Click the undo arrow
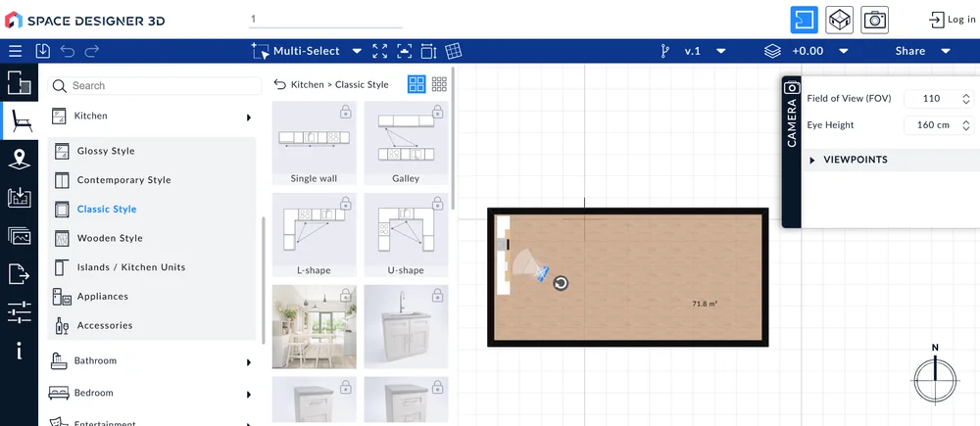Screen dimensions: 980x426 68,51
